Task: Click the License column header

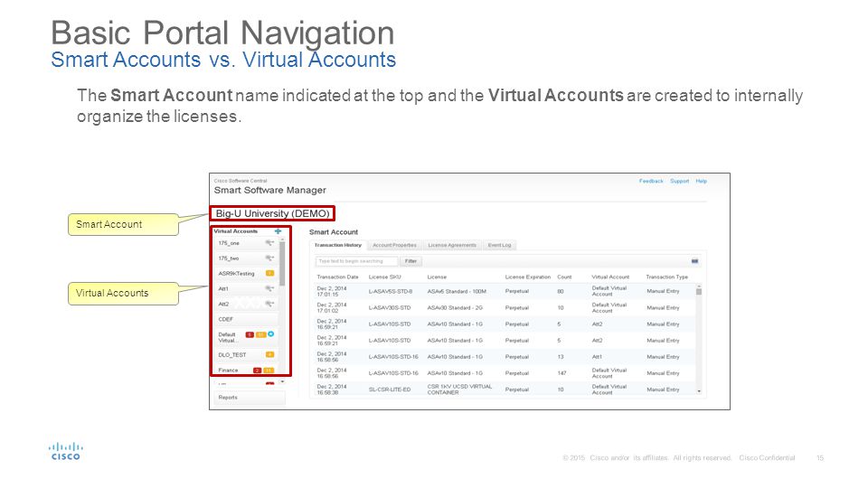Action: coord(437,277)
